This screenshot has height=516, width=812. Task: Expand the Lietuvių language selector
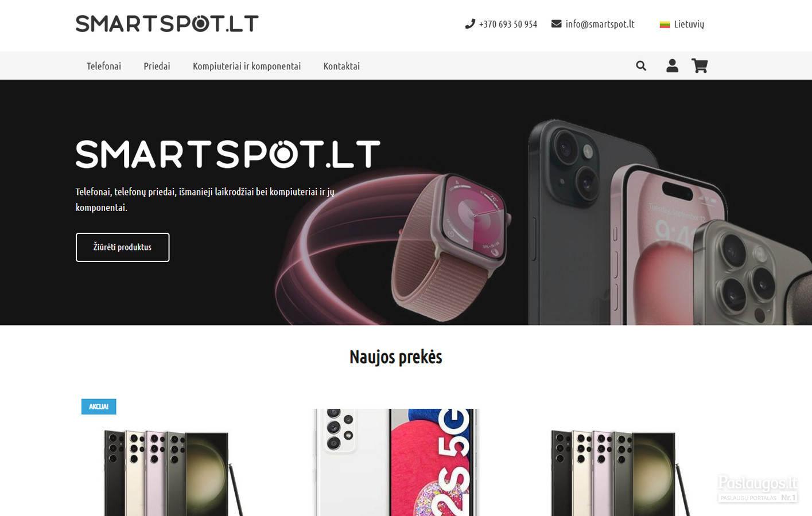click(x=682, y=24)
